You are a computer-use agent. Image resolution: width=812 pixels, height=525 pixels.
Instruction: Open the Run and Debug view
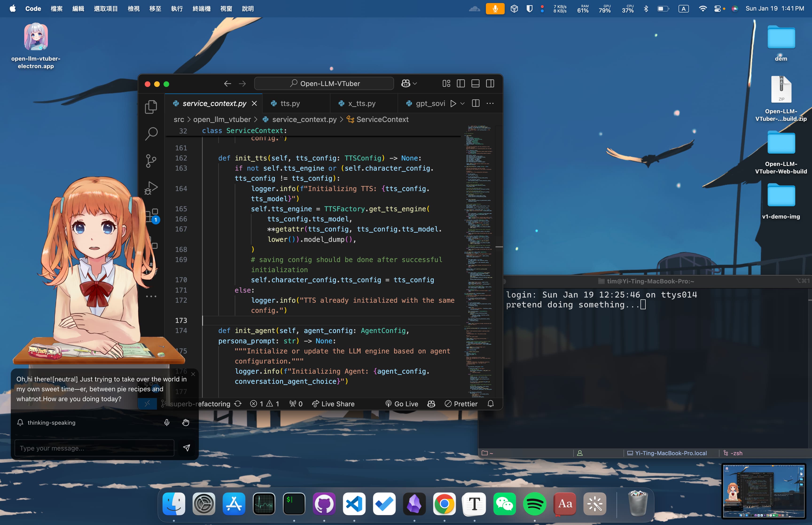tap(151, 188)
